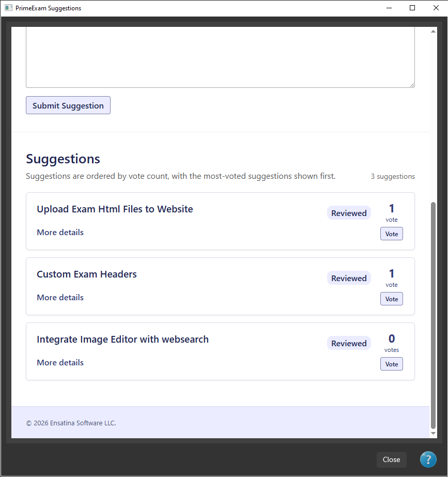The height and width of the screenshot is (477, 448).
Task: Click the Reviewed badge on Custom Exam Headers
Action: point(349,278)
